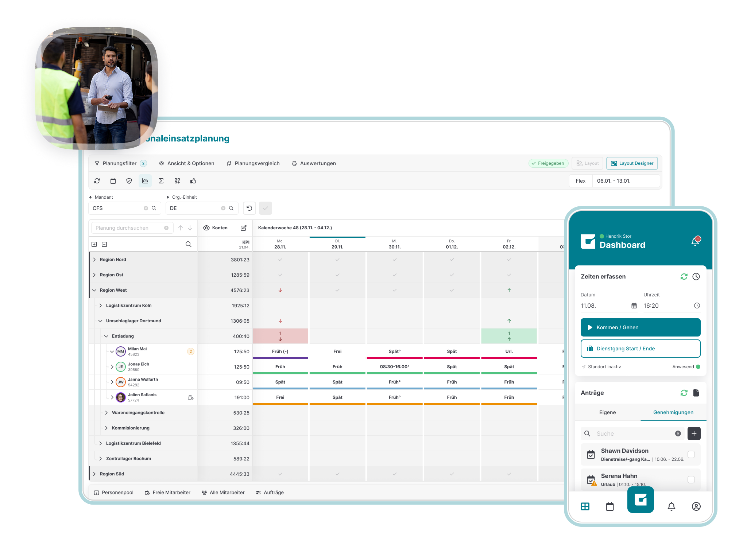Click the sigma sum totals icon
747x560 pixels.
(161, 181)
